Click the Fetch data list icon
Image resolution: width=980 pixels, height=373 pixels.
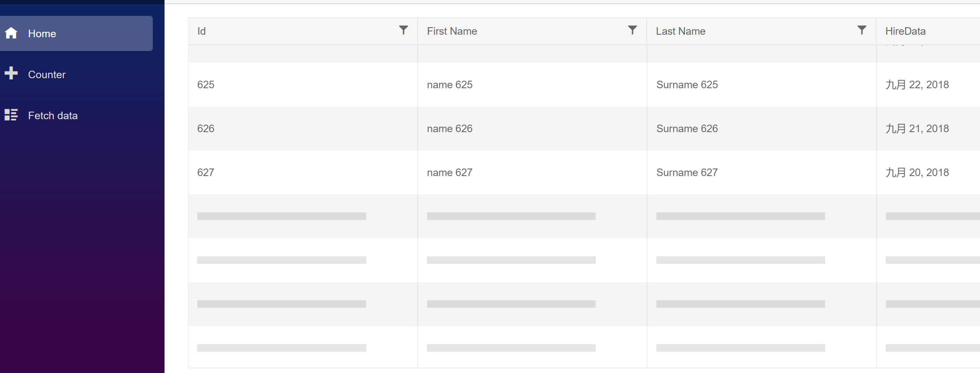[11, 115]
